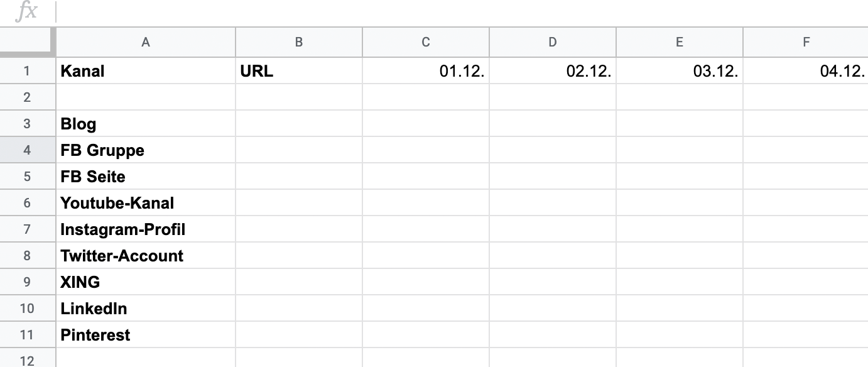Select column A header
Viewport: 868px width, 367px height.
146,42
